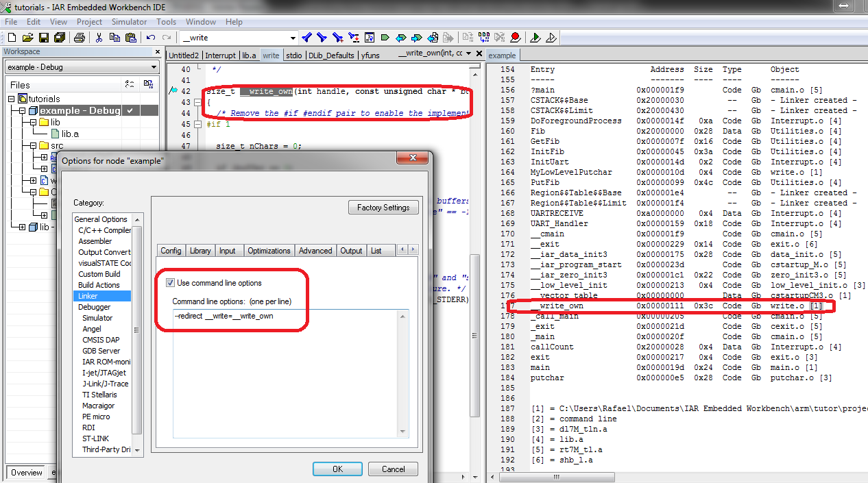Select Build Actions in the Category list
Image resolution: width=868 pixels, height=483 pixels.
click(99, 285)
